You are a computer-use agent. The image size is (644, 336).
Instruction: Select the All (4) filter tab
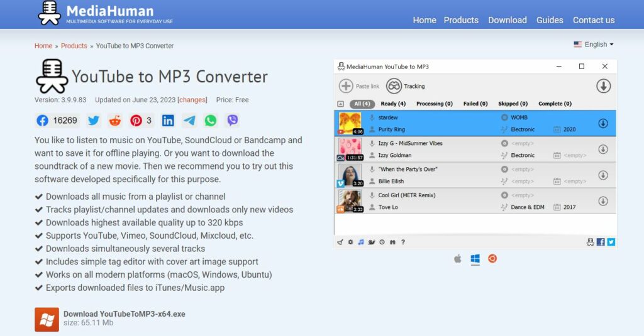(x=362, y=104)
